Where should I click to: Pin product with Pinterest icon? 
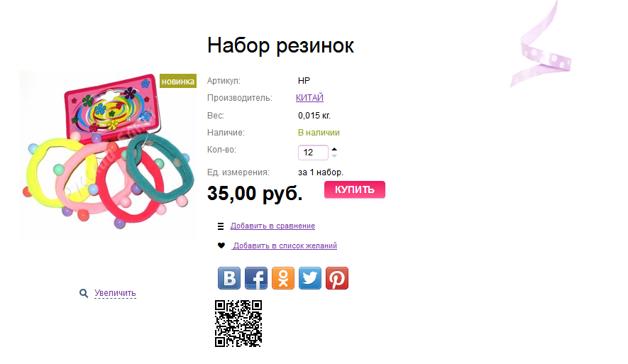337,278
